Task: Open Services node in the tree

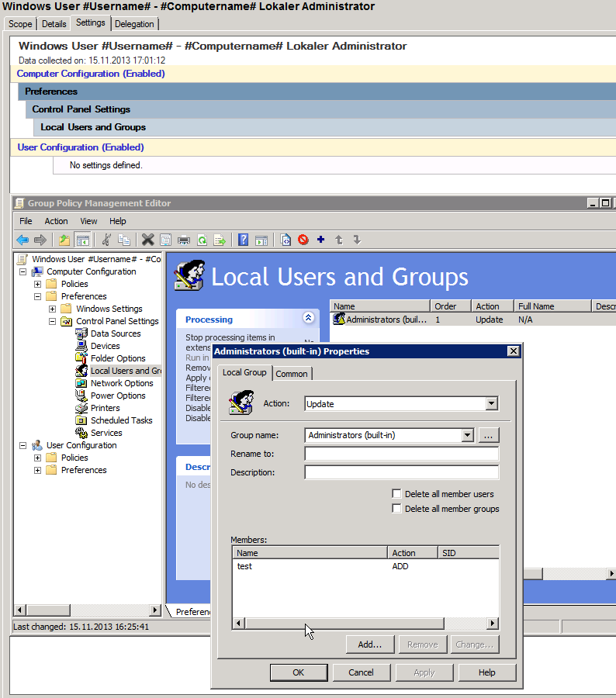Action: coord(106,433)
